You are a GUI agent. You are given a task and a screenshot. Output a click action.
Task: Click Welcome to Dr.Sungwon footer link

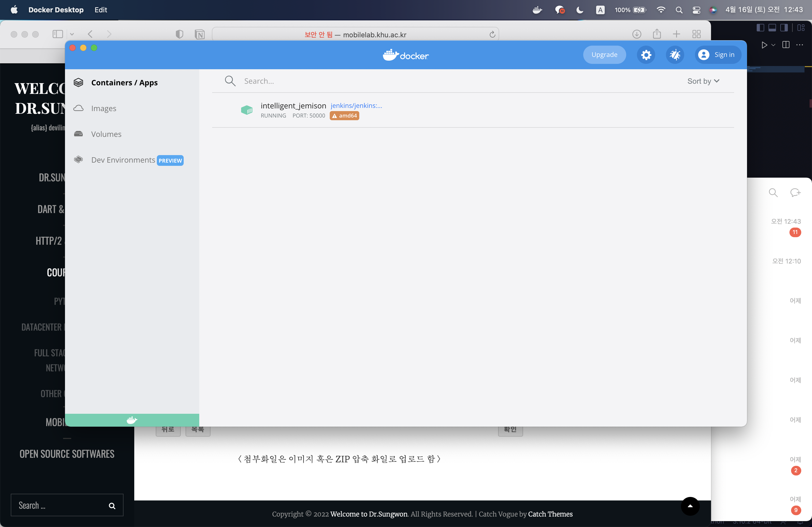[369, 514]
